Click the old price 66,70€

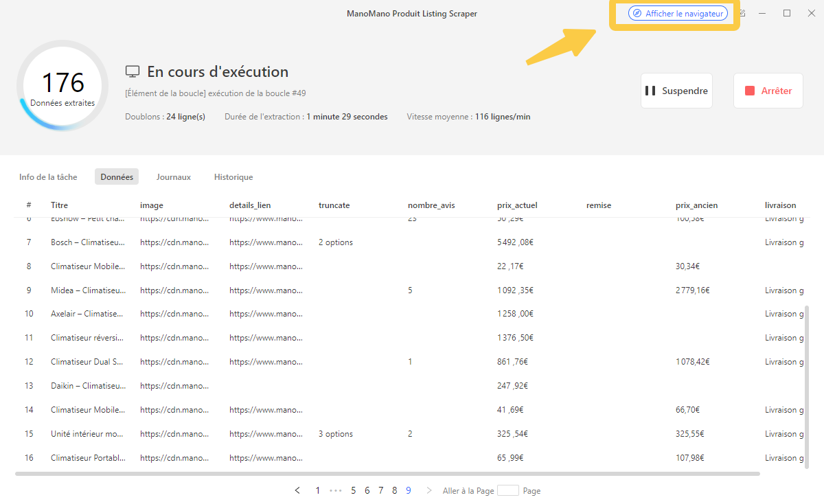point(688,410)
